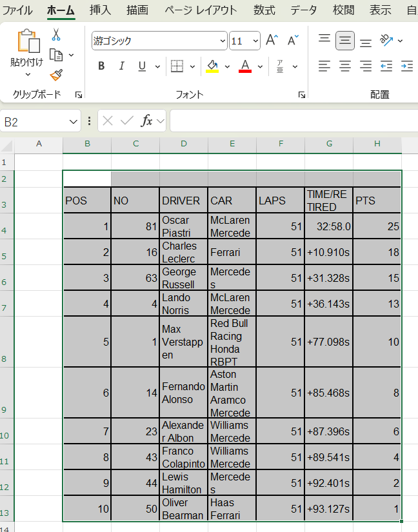Select row 3 header
Screen dimensions: 418x532
(x=7, y=200)
